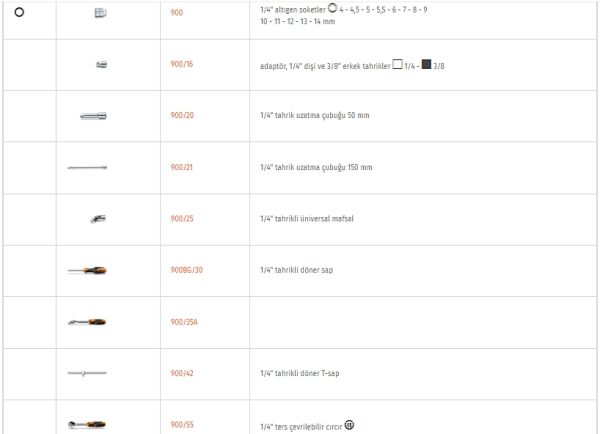Click the universal joint product image

(99, 218)
